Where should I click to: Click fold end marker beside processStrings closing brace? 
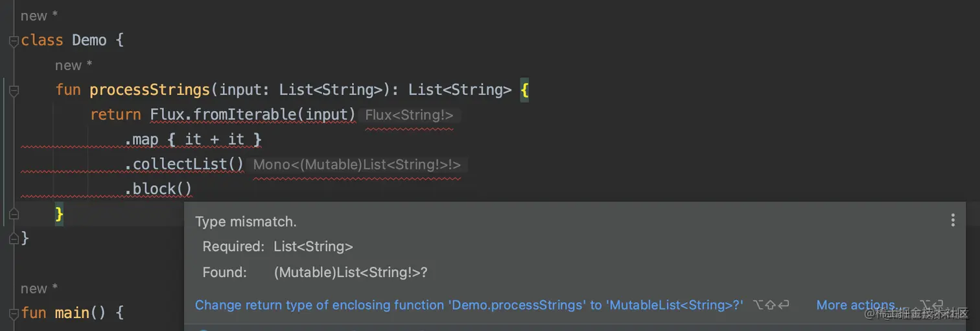14,214
